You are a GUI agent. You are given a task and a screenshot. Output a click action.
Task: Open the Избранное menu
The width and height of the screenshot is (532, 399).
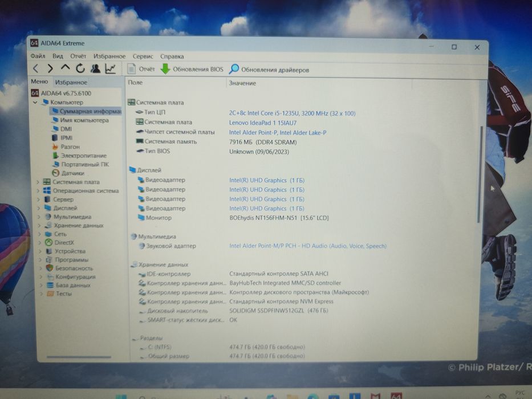(109, 56)
